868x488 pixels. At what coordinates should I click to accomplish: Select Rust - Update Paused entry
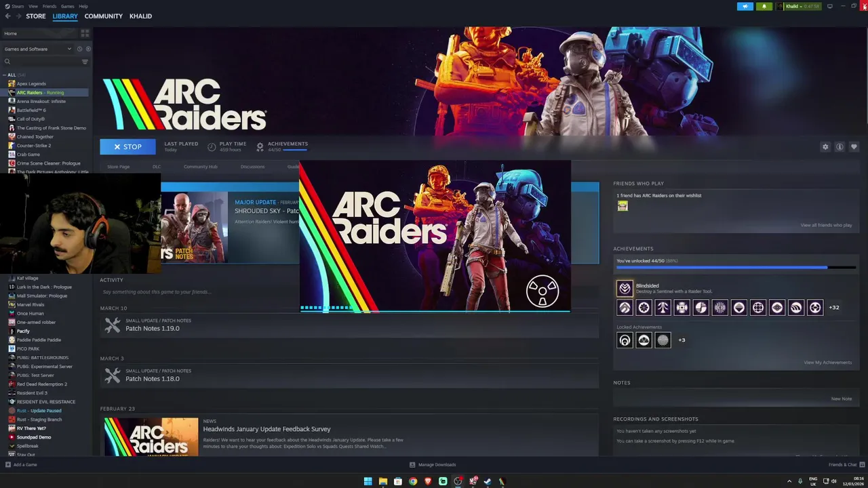39,410
